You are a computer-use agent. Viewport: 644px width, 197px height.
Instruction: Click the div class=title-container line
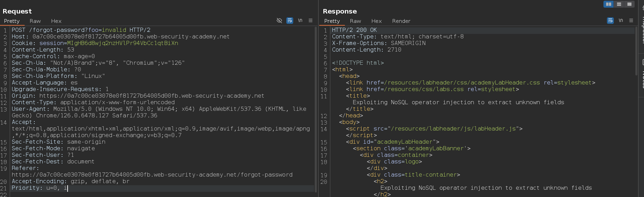pos(414,175)
